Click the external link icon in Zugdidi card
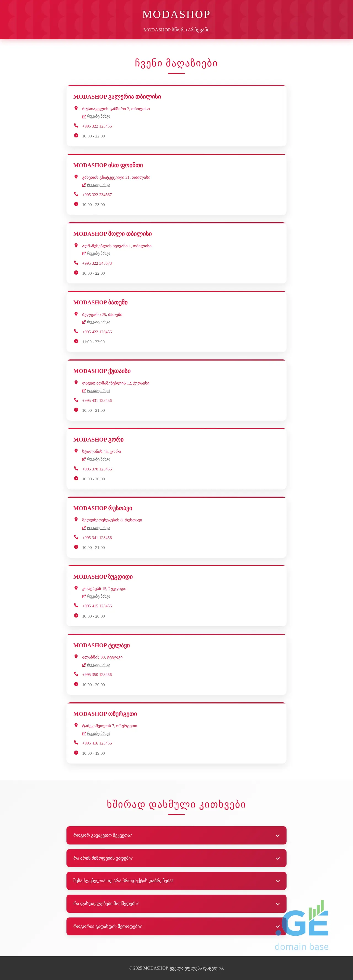The height and width of the screenshot is (980, 353). pyautogui.click(x=84, y=597)
